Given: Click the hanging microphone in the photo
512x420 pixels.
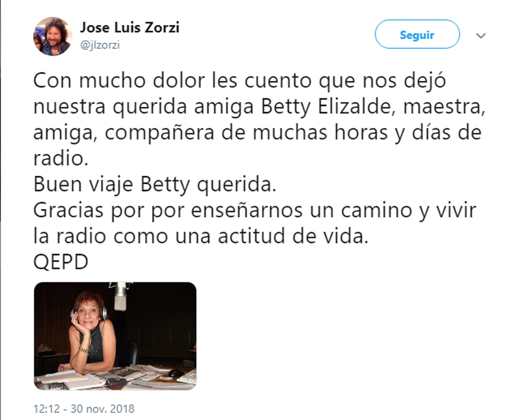Looking at the screenshot, I should pos(121,297).
